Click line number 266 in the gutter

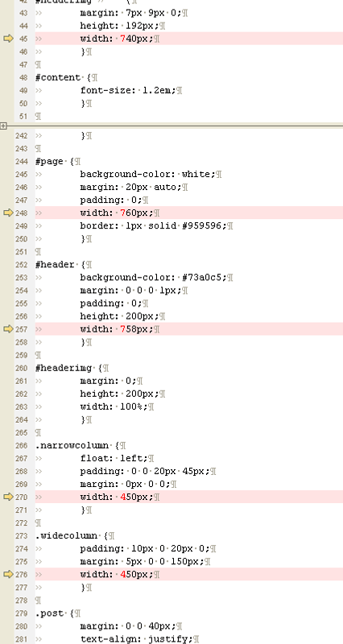[22, 445]
